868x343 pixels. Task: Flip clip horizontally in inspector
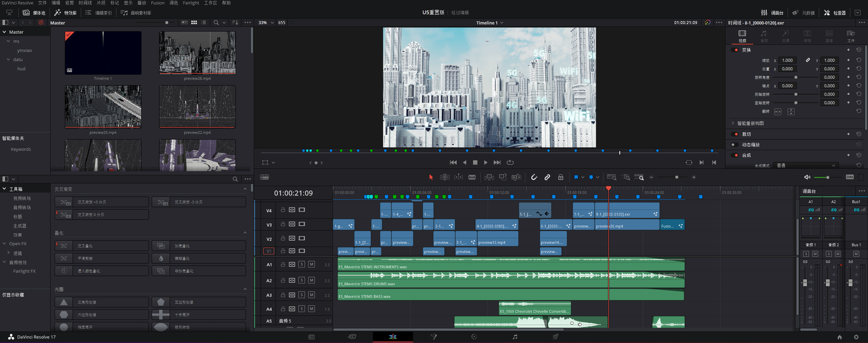pos(778,111)
